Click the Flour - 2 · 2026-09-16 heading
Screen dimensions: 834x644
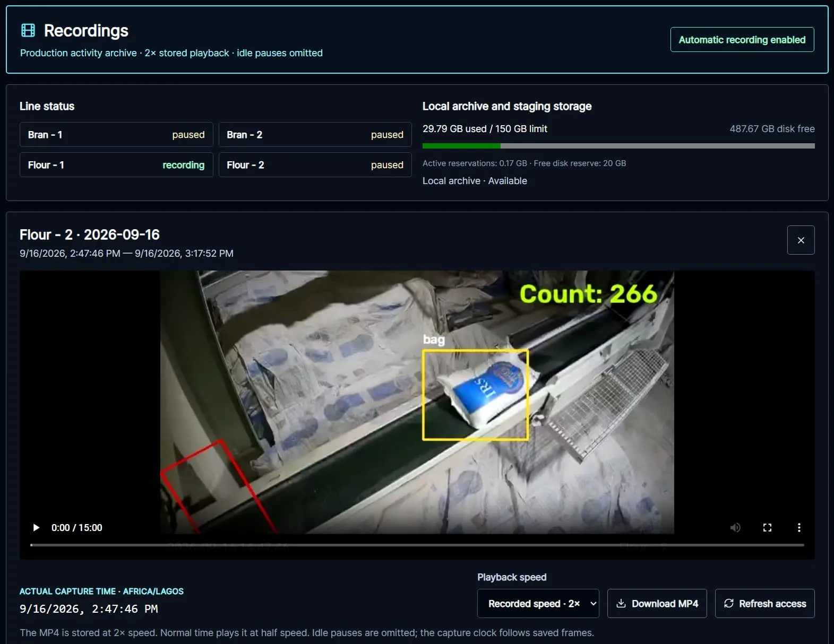click(x=90, y=234)
